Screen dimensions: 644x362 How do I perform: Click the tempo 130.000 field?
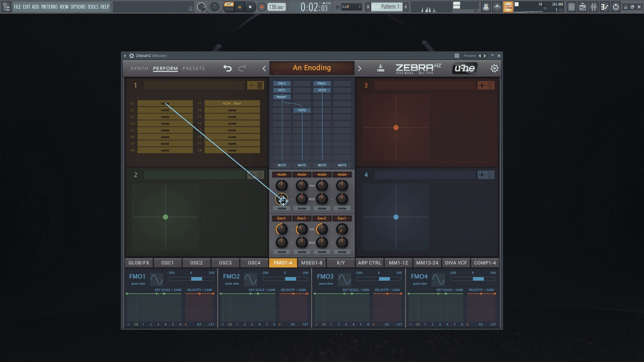point(277,7)
